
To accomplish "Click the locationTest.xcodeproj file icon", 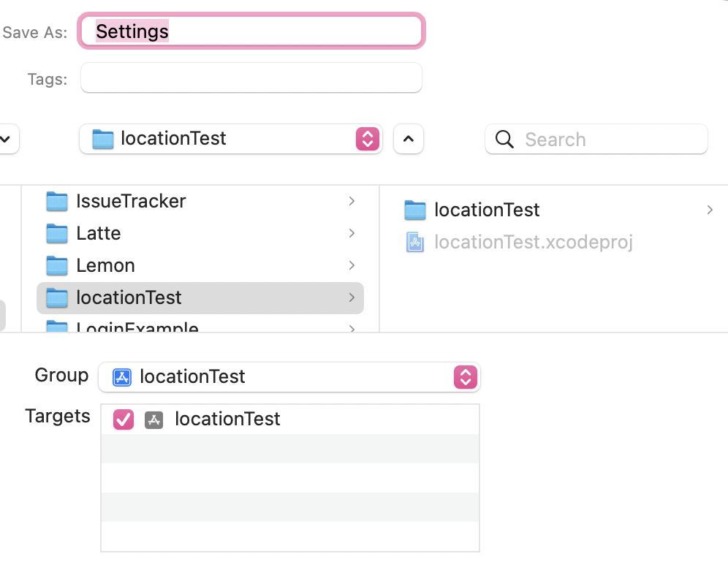I will tap(415, 242).
